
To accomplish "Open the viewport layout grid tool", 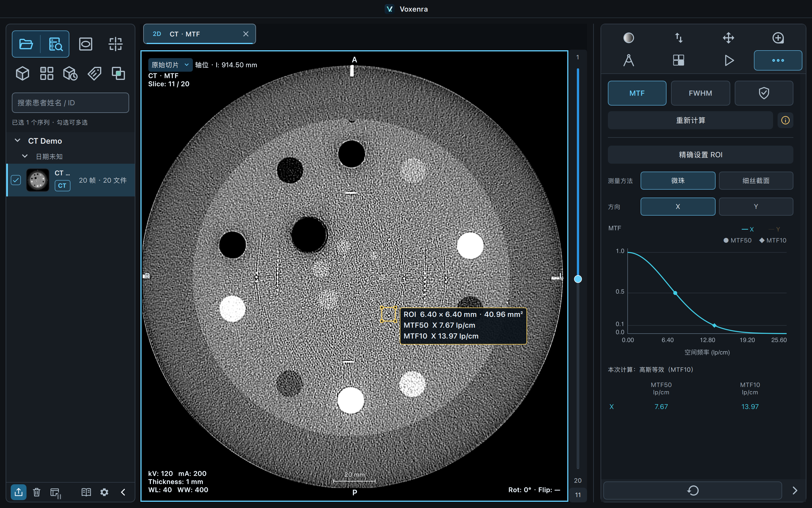I will point(678,60).
